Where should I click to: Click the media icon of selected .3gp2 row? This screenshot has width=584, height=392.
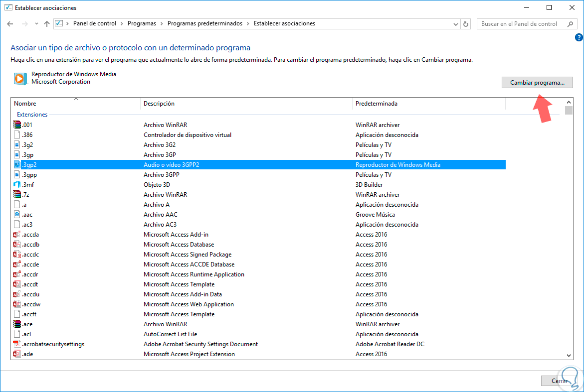[17, 165]
